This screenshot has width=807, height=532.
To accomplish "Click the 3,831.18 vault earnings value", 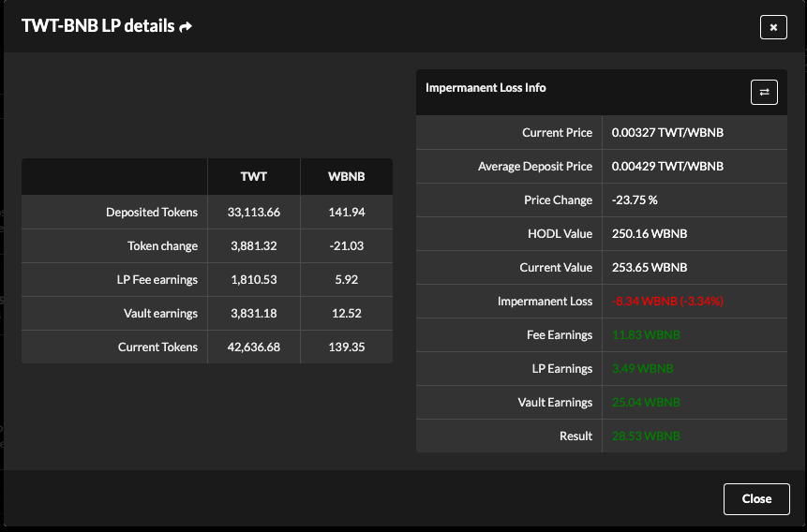I will click(x=254, y=314).
